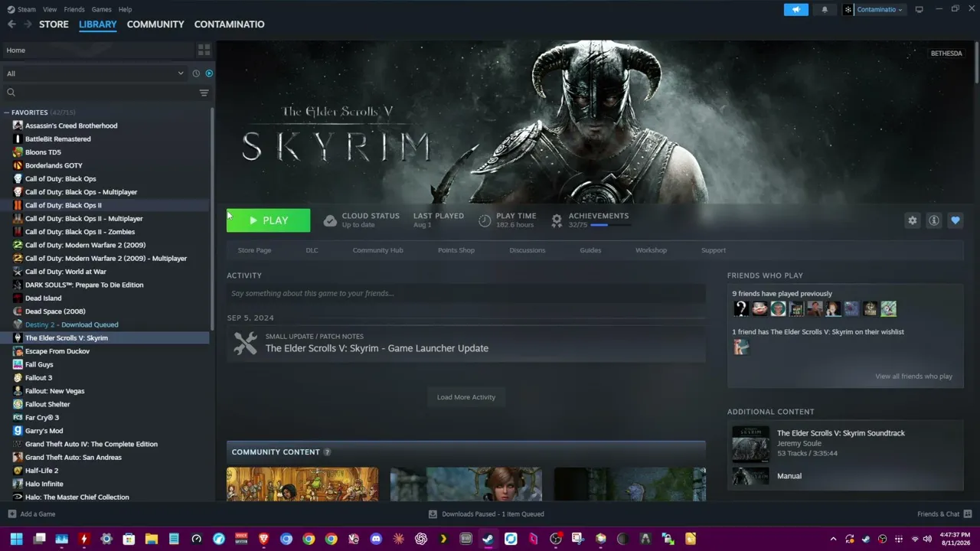The height and width of the screenshot is (551, 980).
Task: Click the achievements progress bar
Action: pos(609,225)
